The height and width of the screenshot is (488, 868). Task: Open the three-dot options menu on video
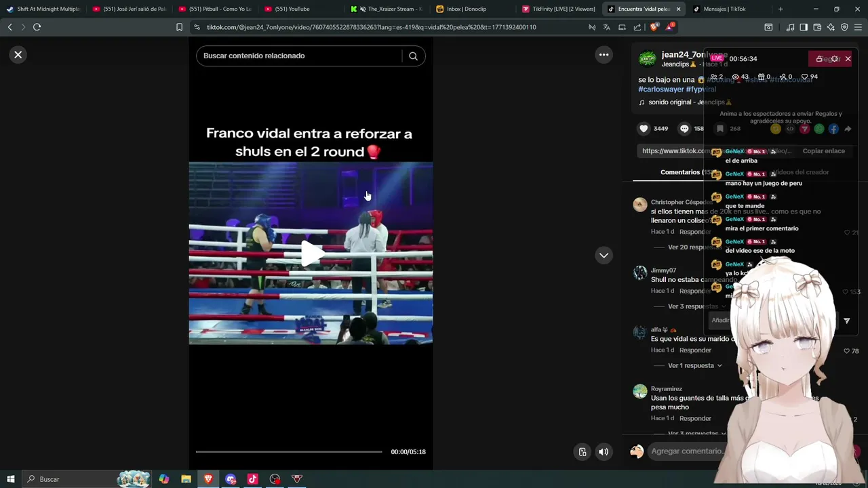pos(604,55)
